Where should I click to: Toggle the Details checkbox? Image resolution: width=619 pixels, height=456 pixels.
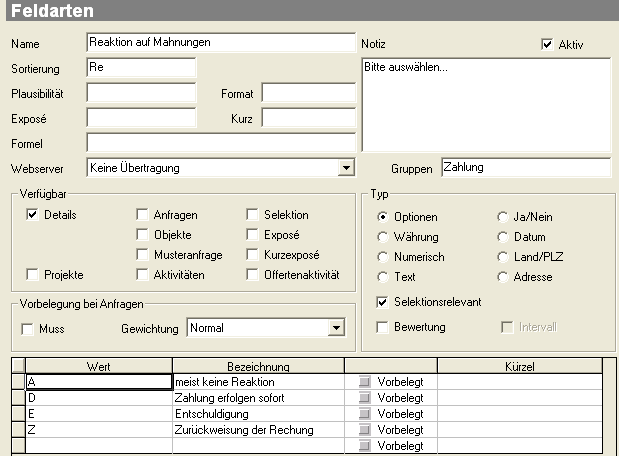click(x=32, y=214)
